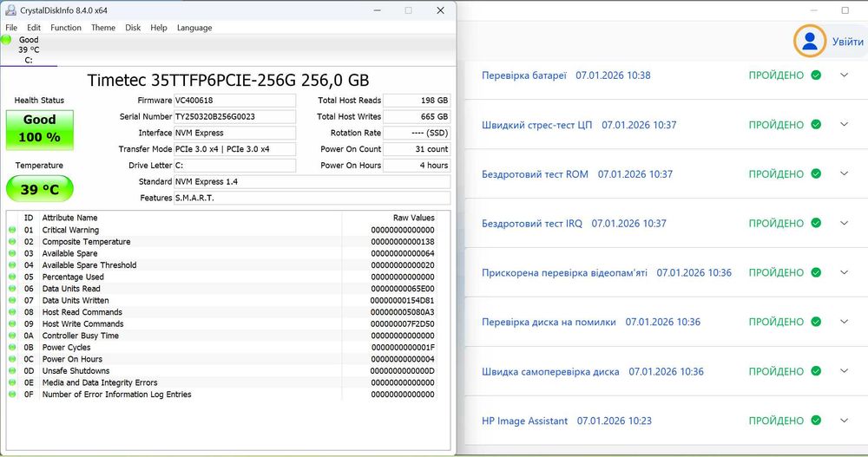
Task: Click the status dot for Host Write Commands
Action: point(12,323)
